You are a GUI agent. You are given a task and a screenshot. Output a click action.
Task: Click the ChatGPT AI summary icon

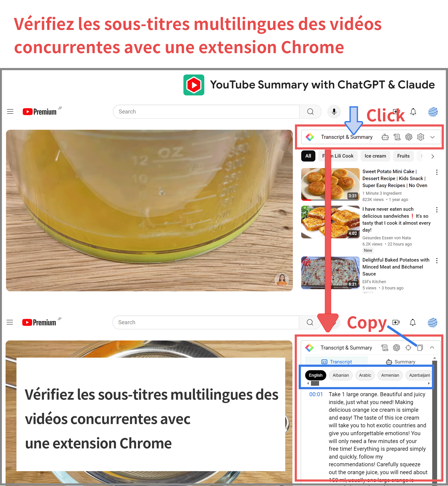click(408, 137)
